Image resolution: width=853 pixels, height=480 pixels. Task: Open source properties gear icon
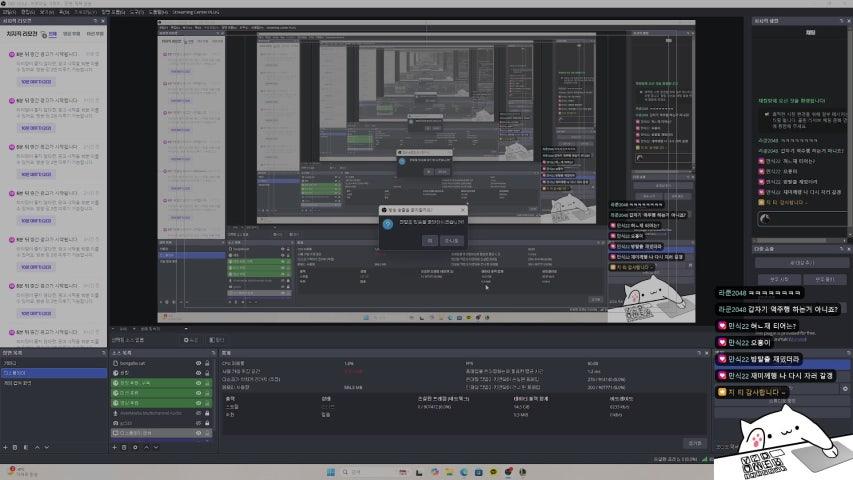[135, 446]
